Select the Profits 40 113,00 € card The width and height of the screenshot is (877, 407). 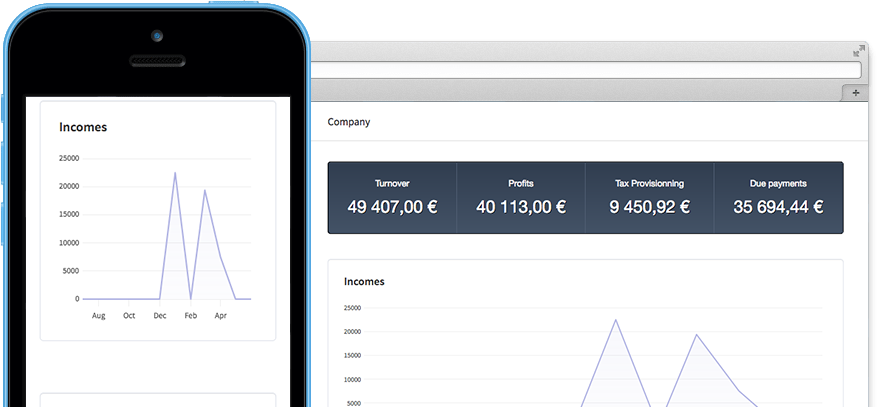click(x=521, y=198)
